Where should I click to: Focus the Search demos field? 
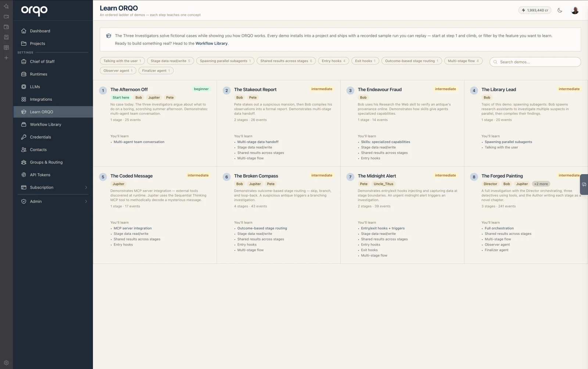[535, 62]
